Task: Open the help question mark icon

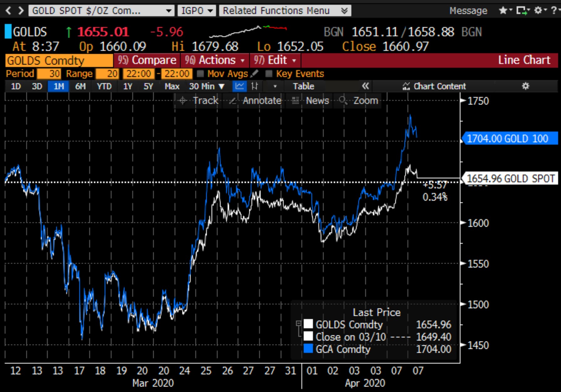Action: (x=554, y=11)
